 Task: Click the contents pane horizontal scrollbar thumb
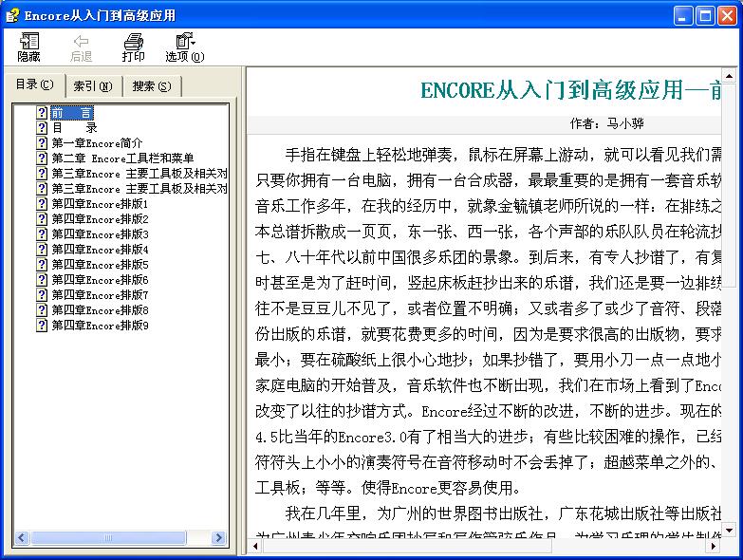pos(107,537)
